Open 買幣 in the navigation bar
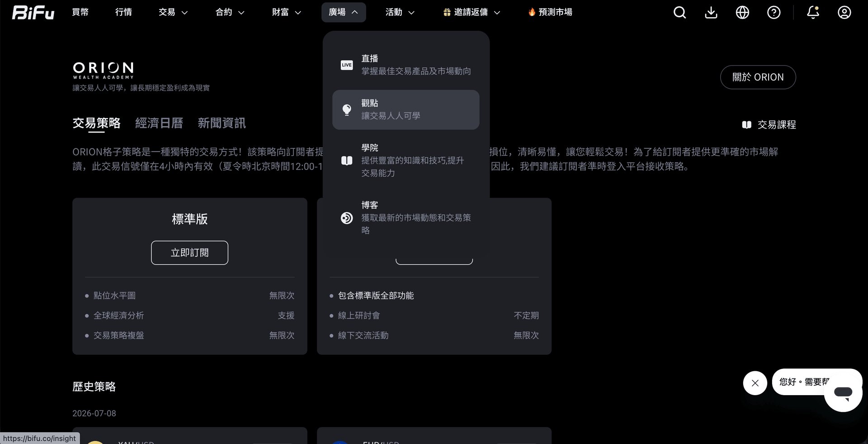The image size is (868, 444). [80, 12]
